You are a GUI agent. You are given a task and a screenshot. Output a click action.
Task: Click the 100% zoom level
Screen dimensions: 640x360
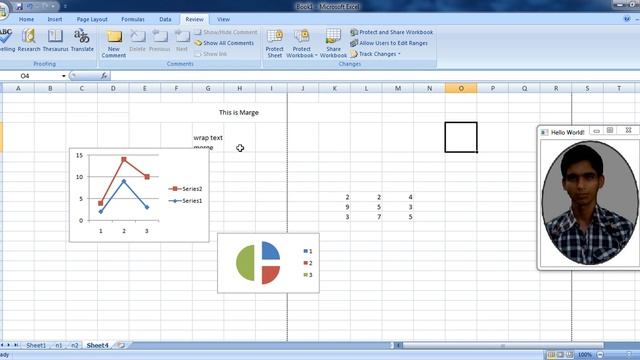coord(585,355)
